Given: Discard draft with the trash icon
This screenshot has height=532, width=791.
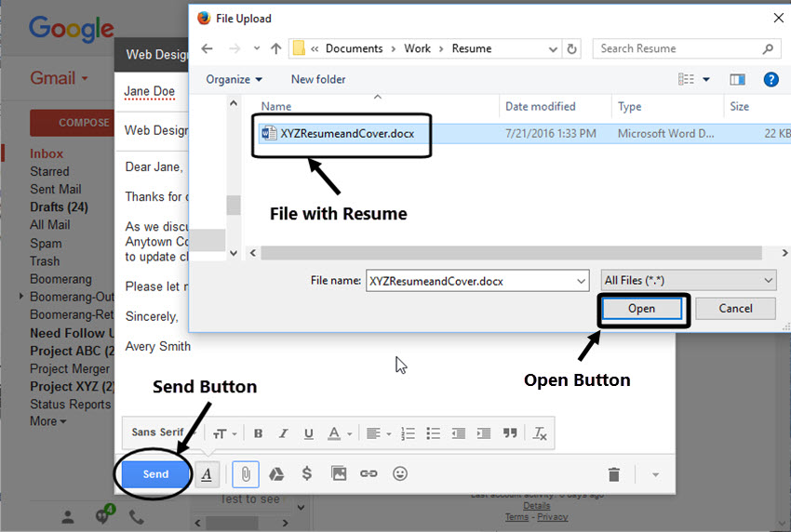Looking at the screenshot, I should (x=614, y=474).
